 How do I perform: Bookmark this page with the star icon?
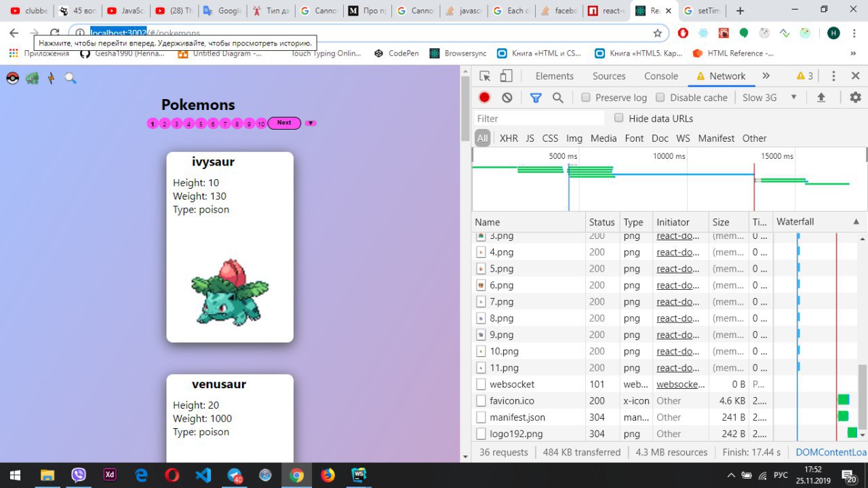pos(657,33)
